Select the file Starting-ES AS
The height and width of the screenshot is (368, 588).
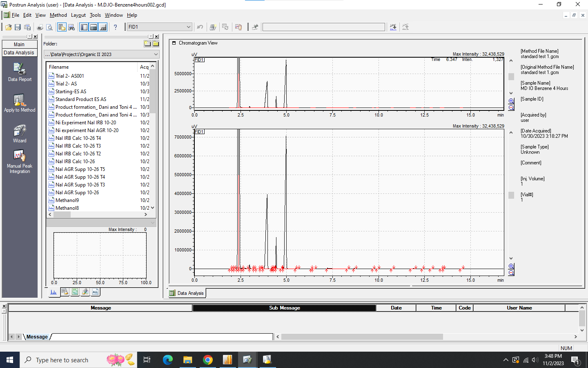(71, 92)
